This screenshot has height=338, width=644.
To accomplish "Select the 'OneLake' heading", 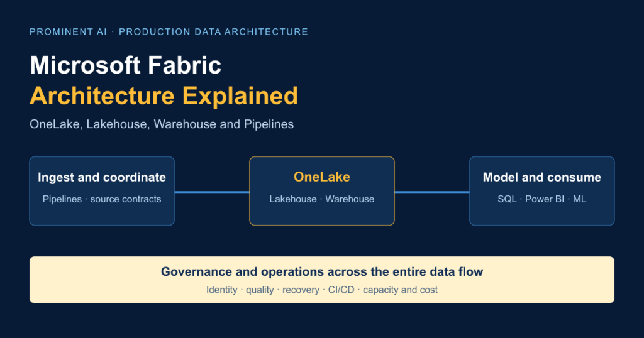I will click(x=322, y=177).
